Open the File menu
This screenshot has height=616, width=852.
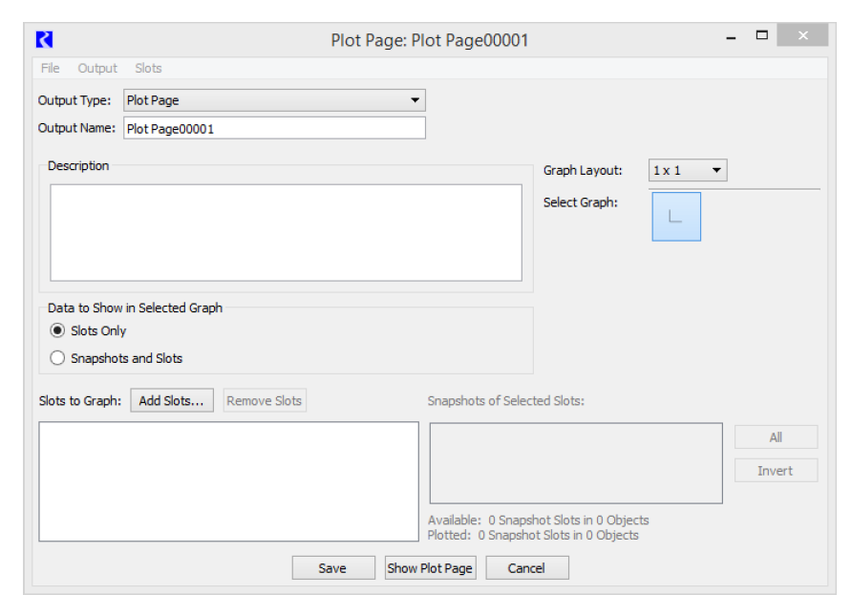pyautogui.click(x=50, y=69)
